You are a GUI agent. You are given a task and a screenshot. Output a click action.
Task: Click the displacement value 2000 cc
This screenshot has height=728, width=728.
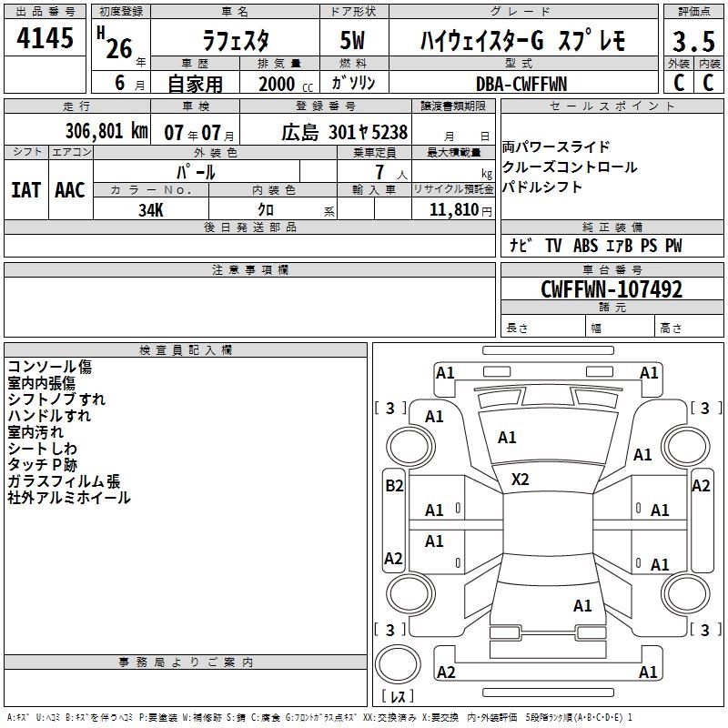pos(286,84)
